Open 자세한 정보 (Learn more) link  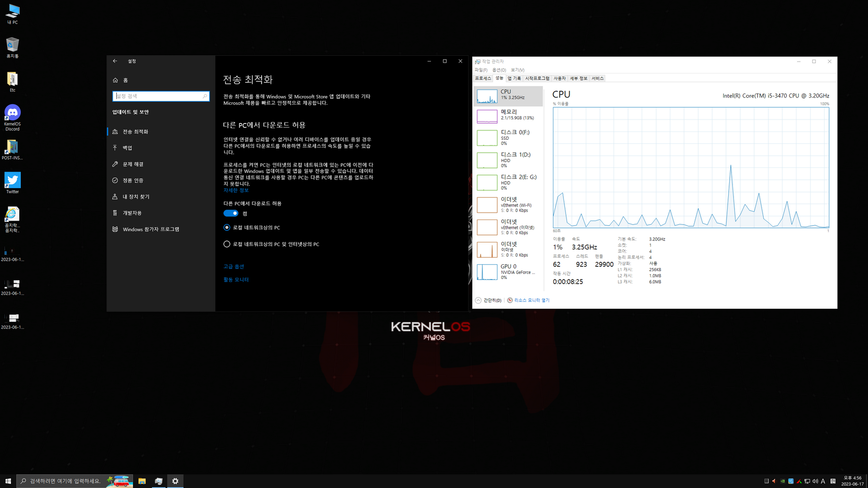[x=236, y=190]
